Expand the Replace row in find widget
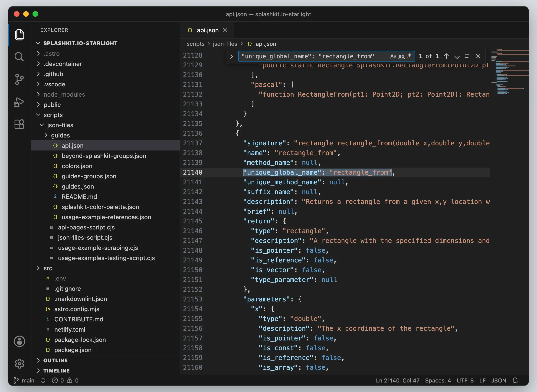This screenshot has width=537, height=392. 231,56
